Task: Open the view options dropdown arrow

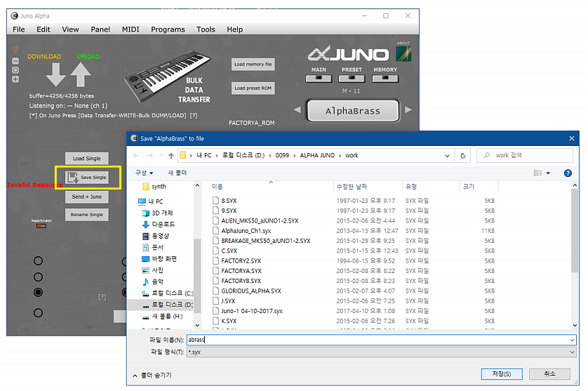Action: coord(548,173)
